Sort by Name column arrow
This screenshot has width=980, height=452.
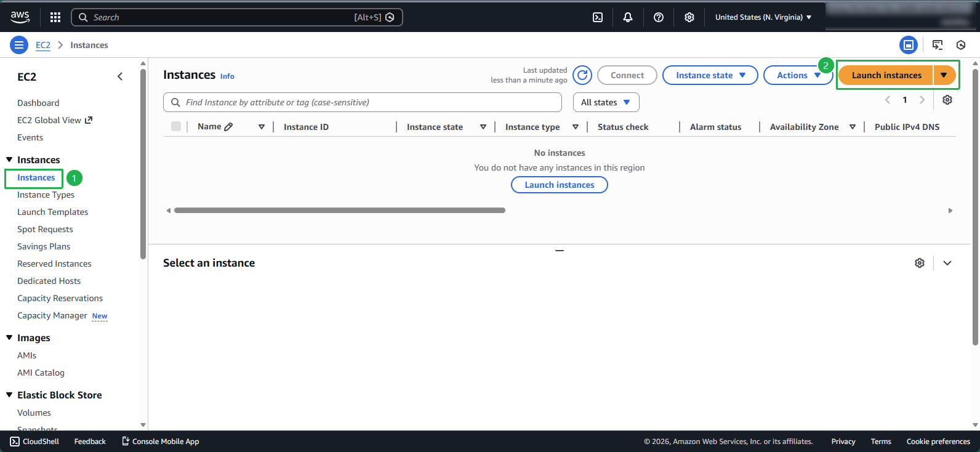(x=262, y=127)
